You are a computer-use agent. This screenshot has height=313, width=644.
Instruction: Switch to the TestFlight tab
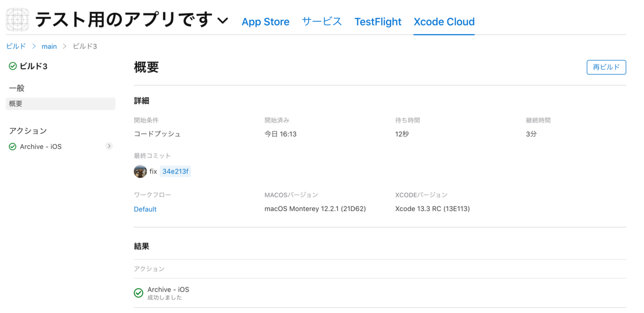[x=378, y=21]
